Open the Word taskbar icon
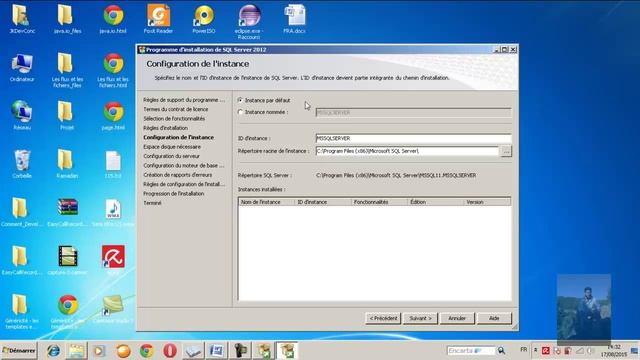 216,351
